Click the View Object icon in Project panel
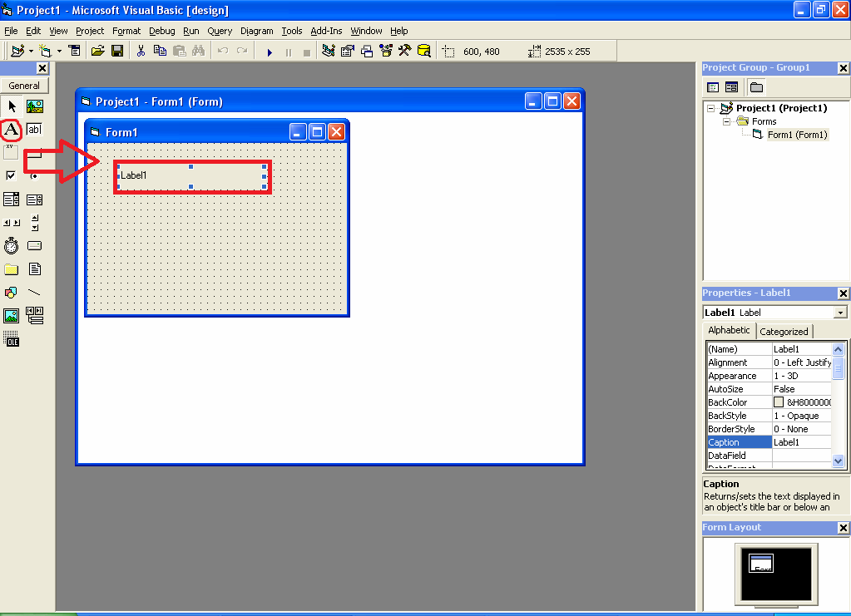Screen dimensions: 851x616 pos(731,87)
